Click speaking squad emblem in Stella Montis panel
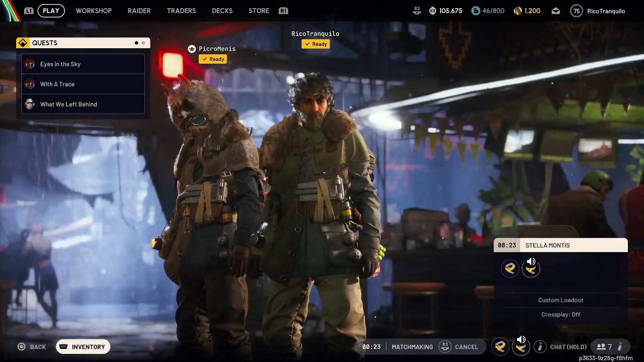644x362 pixels. (x=531, y=268)
